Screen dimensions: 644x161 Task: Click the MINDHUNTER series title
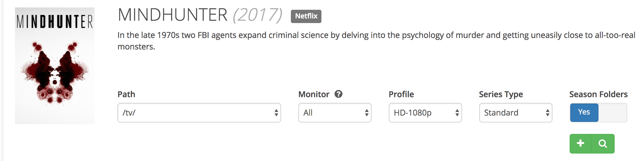coord(173,15)
